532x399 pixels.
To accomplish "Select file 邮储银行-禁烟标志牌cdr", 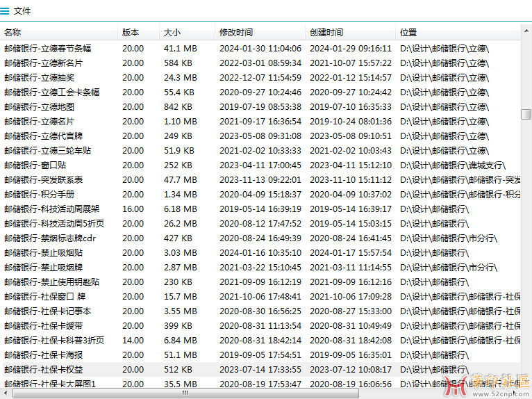I will [50, 238].
